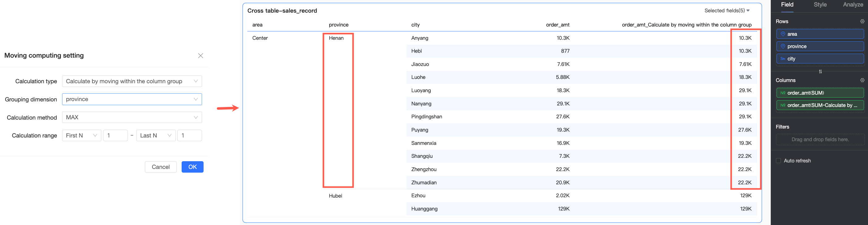
Task: Click the Huanggang city cell
Action: pyautogui.click(x=424, y=209)
